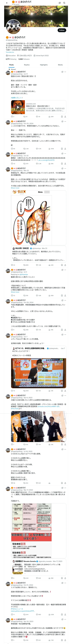The width and height of the screenshot is (72, 644).
Task: Open more options on pinned post
Action: [65, 72]
